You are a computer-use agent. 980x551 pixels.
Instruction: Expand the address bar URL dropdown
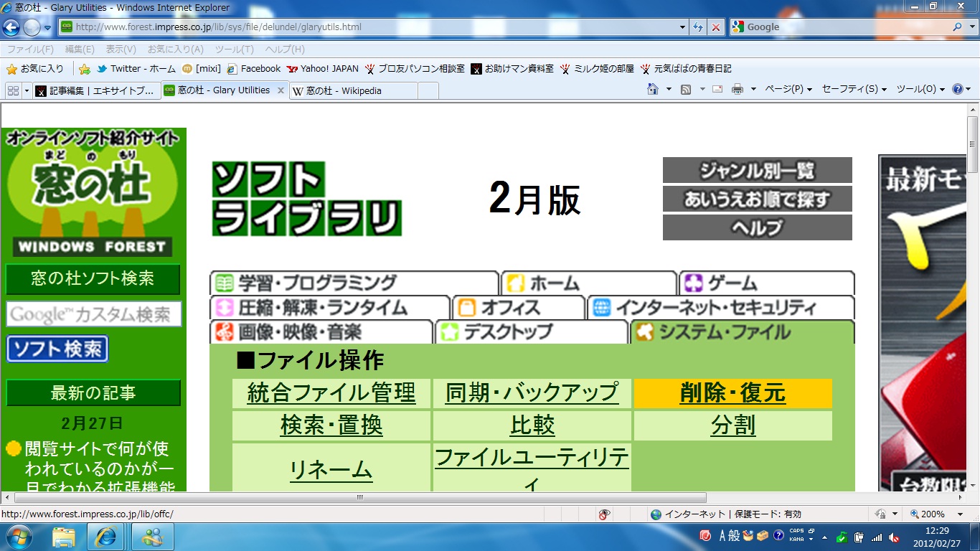(x=683, y=27)
